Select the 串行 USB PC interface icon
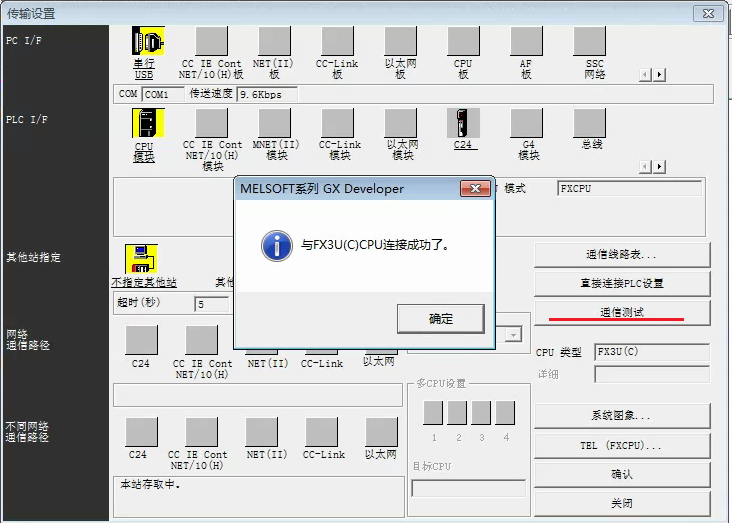This screenshot has height=523, width=732. (148, 41)
